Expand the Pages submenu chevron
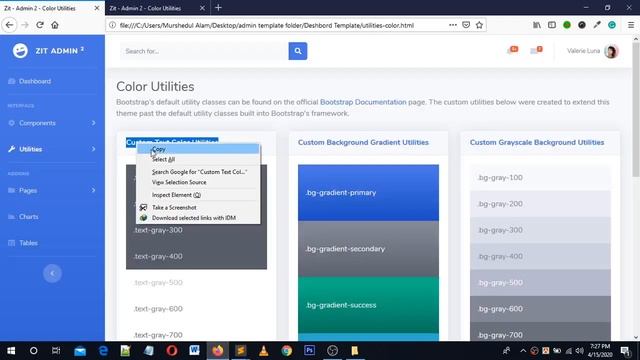The height and width of the screenshot is (360, 640). (93, 190)
